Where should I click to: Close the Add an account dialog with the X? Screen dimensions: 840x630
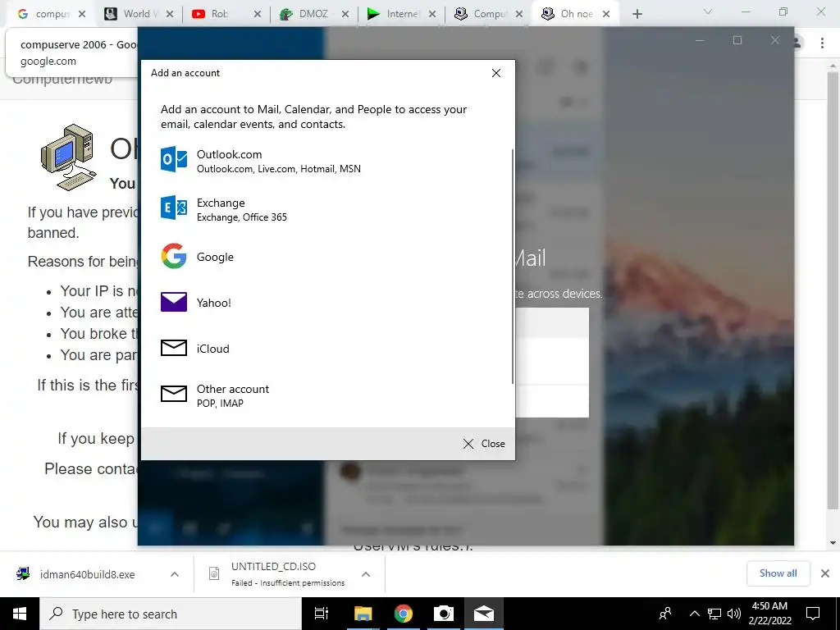(496, 73)
